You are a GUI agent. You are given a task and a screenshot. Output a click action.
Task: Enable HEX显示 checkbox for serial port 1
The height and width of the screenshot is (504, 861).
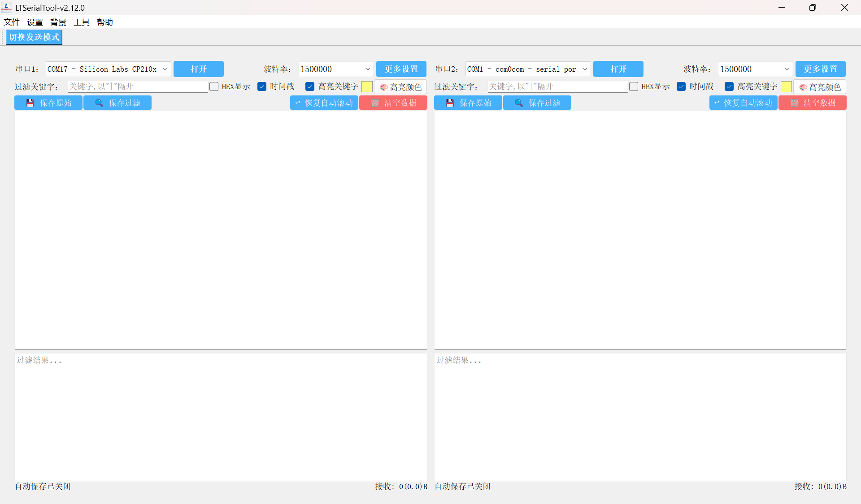(214, 86)
